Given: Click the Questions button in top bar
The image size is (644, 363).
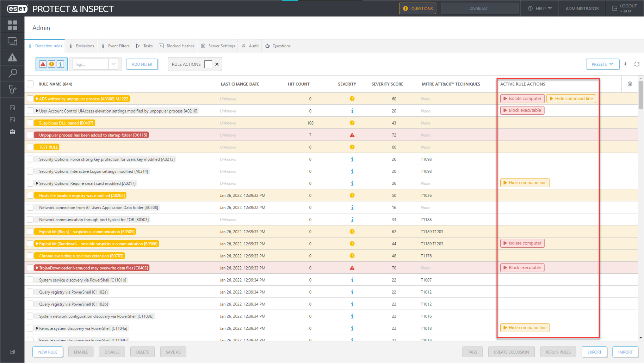Looking at the screenshot, I should tap(417, 8).
